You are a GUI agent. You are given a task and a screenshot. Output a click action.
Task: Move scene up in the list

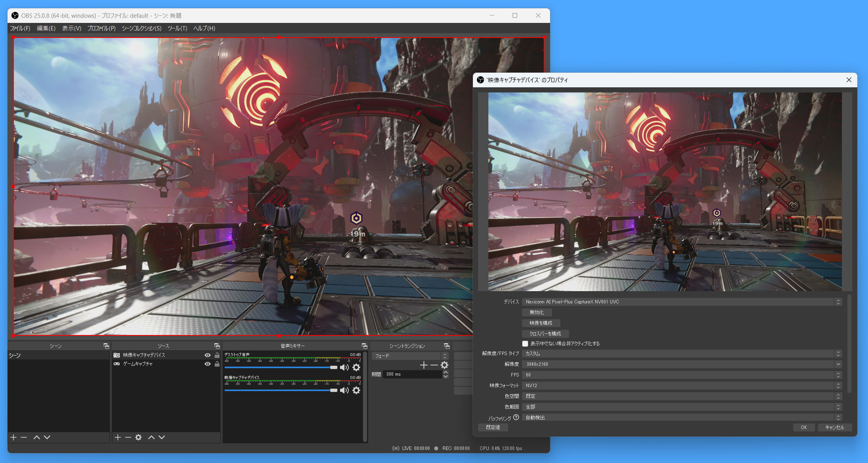tap(37, 437)
